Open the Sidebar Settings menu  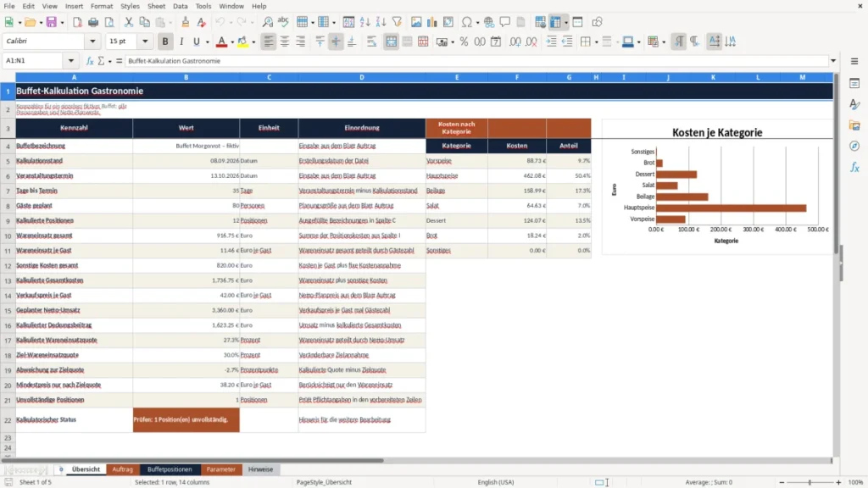(854, 61)
